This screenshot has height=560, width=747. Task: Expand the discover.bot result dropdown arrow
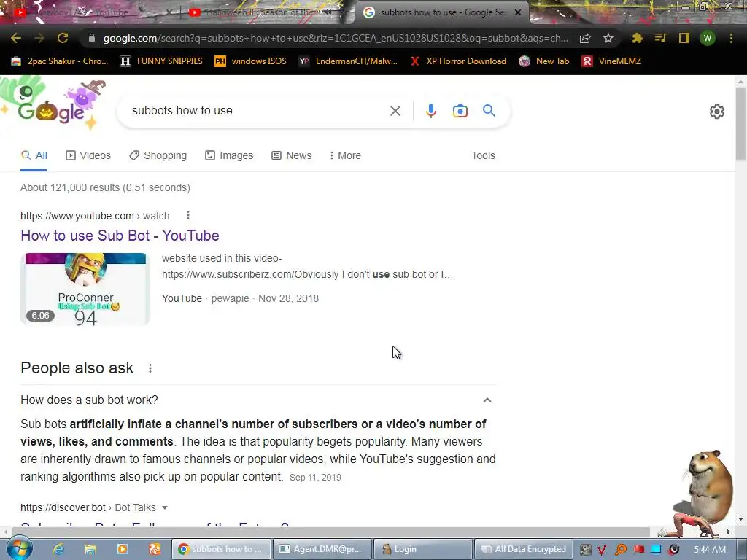(x=165, y=507)
